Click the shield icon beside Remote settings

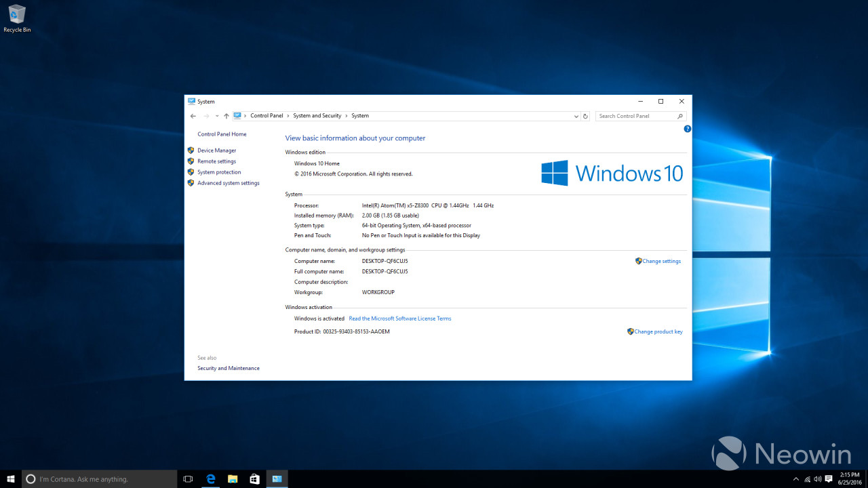(191, 161)
